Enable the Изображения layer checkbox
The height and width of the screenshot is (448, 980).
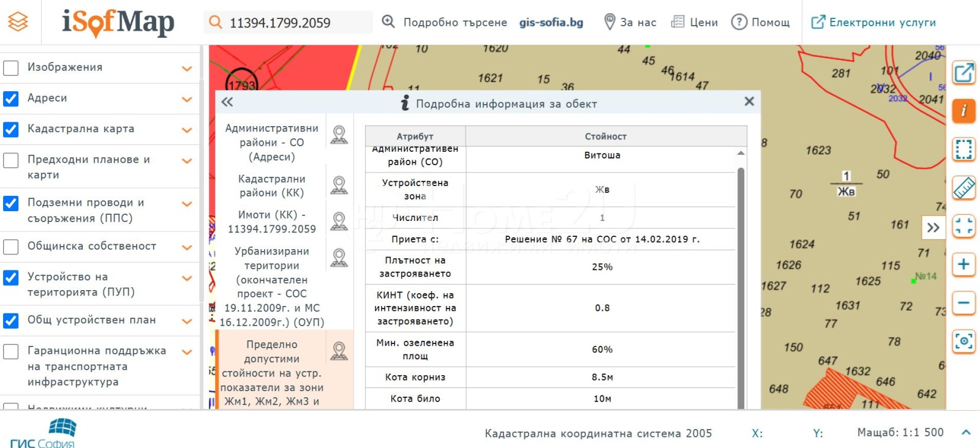tap(11, 67)
